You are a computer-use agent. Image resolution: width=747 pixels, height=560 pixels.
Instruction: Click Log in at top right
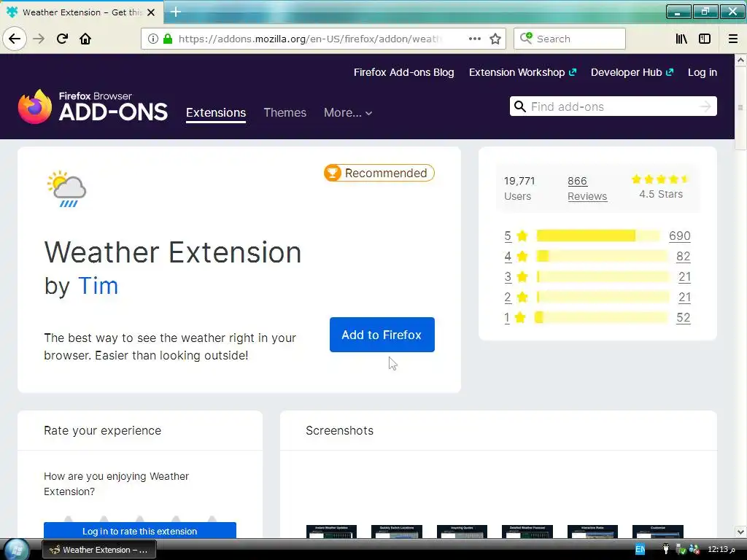tap(703, 72)
